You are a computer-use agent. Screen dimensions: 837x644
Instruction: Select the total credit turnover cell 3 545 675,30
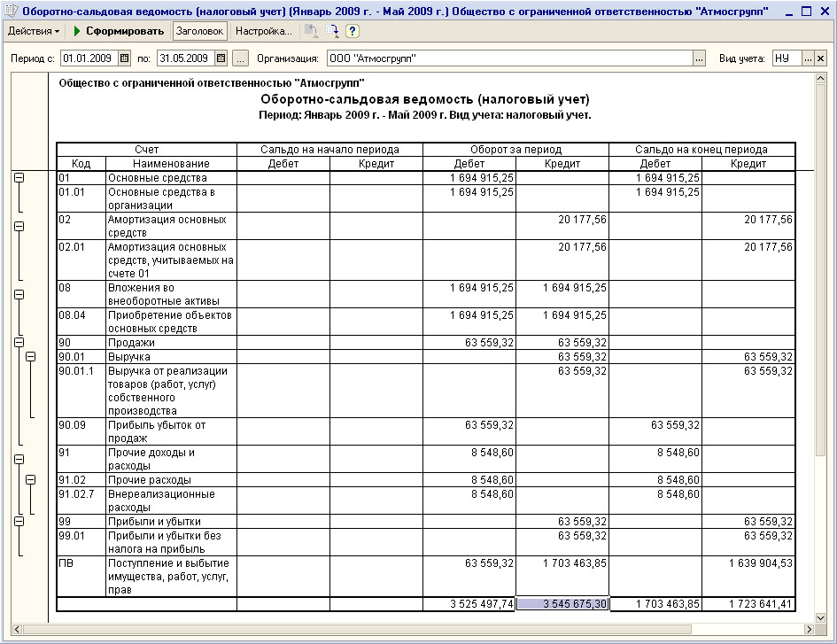tap(562, 603)
